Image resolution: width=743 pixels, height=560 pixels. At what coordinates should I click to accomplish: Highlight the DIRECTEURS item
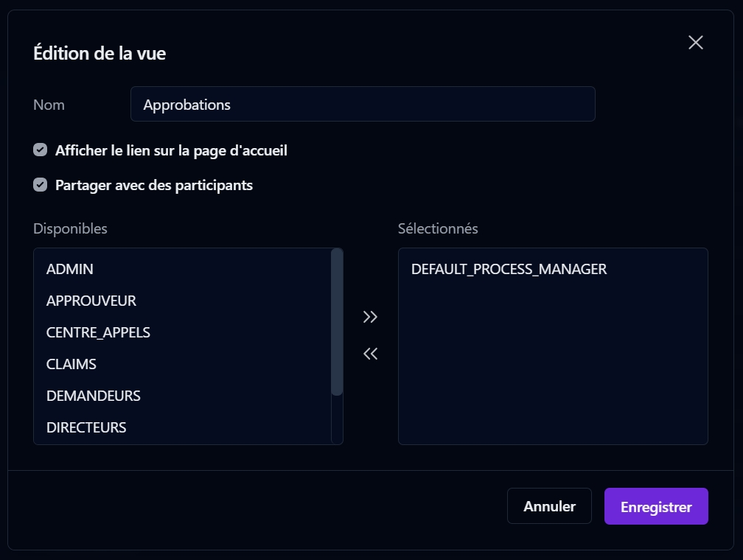[x=86, y=427]
